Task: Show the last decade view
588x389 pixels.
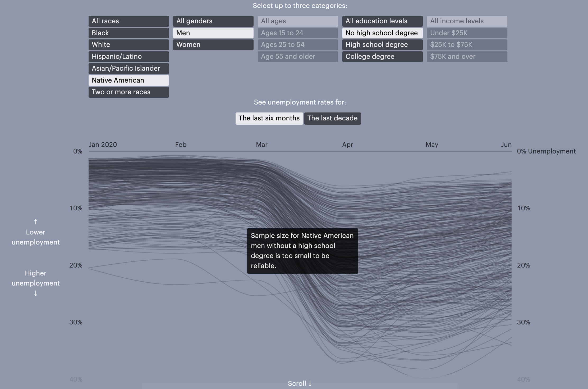Action: click(x=332, y=118)
